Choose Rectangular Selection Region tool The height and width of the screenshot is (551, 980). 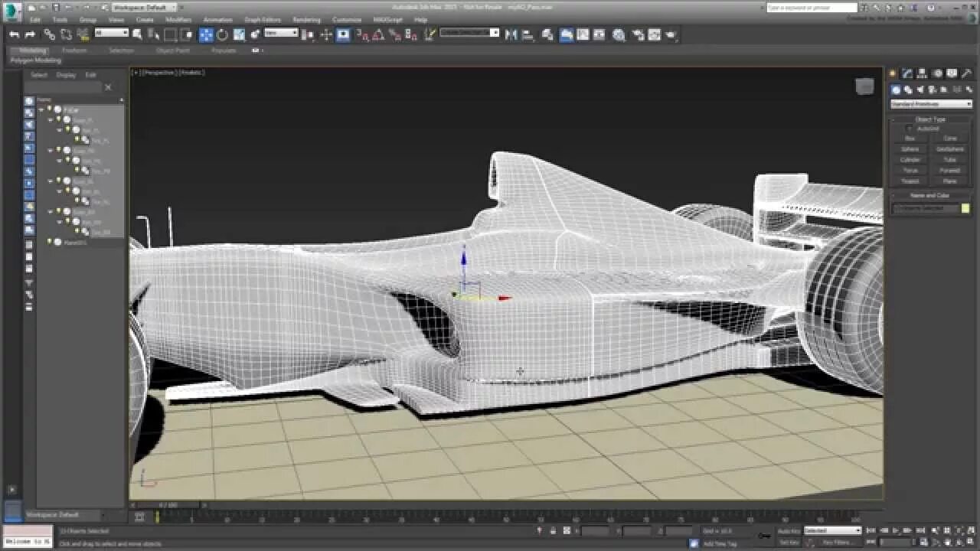tap(170, 34)
